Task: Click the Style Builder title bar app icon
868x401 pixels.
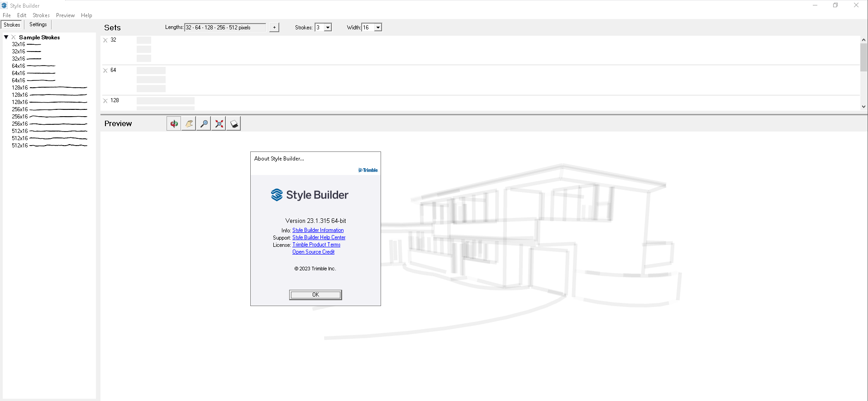Action: click(x=5, y=5)
